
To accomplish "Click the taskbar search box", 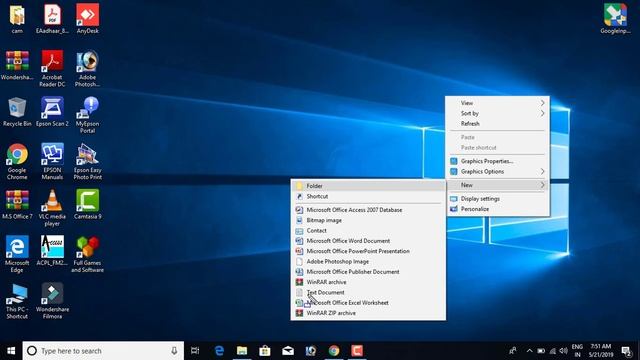I will 103,351.
